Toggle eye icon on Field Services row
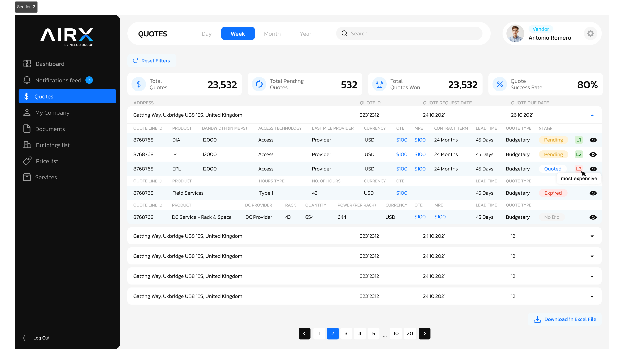The width and height of the screenshot is (624, 364). (593, 193)
